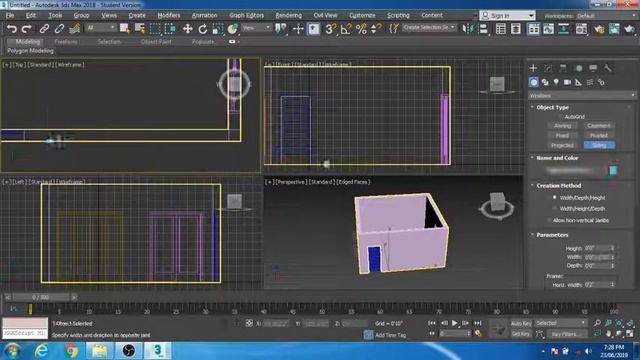Open the Sign In dropdown
This screenshot has height=360, width=640.
click(507, 16)
